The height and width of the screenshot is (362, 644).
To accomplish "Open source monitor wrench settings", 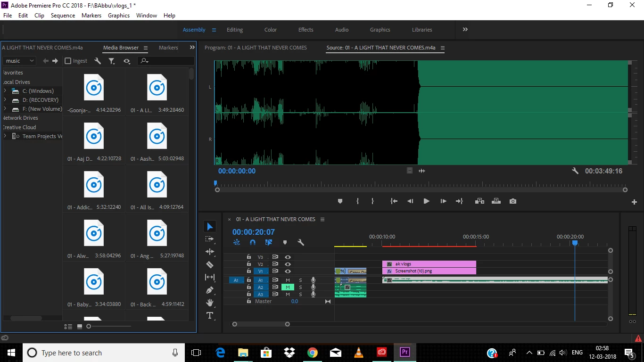I will coord(575,171).
